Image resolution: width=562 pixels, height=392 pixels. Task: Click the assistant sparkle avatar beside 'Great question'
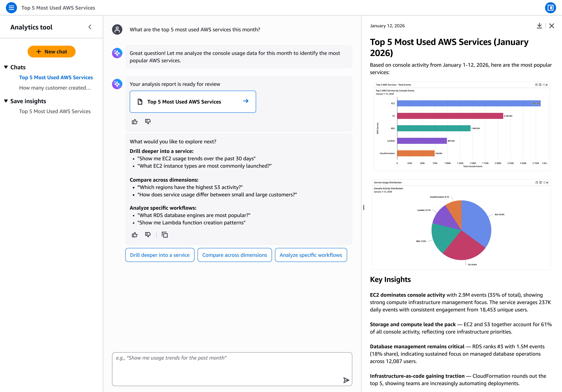[117, 53]
